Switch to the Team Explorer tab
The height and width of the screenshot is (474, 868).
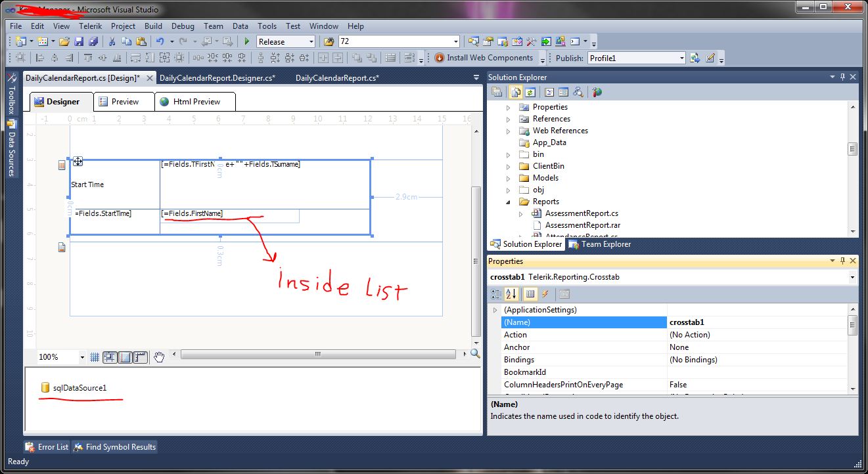click(599, 244)
